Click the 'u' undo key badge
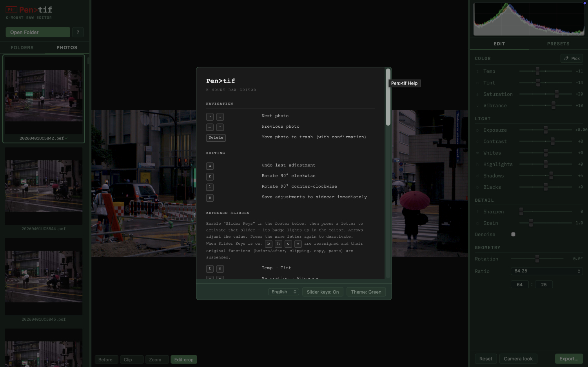The width and height of the screenshot is (588, 367). [210, 166]
